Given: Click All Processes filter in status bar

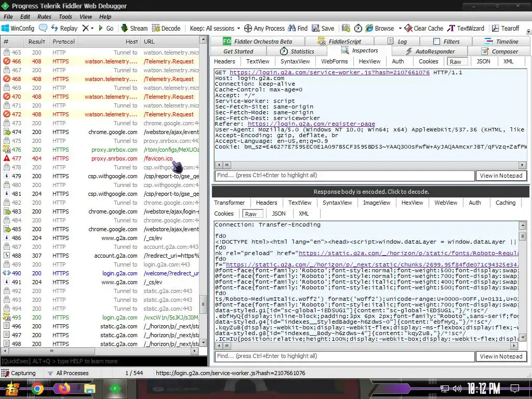Looking at the screenshot, I should pos(68,373).
